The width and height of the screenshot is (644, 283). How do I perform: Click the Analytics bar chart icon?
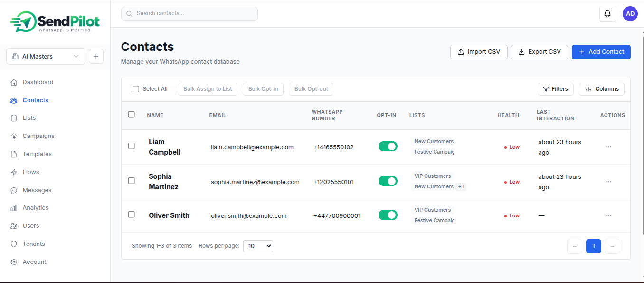(x=14, y=208)
